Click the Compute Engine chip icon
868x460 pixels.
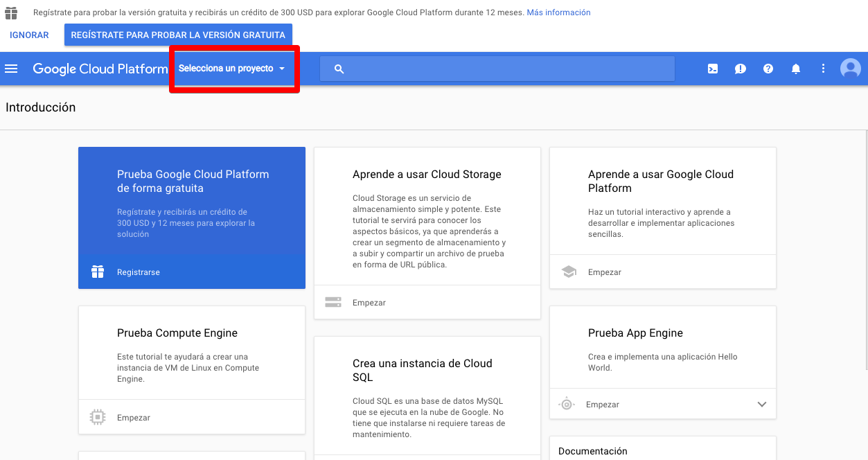98,417
